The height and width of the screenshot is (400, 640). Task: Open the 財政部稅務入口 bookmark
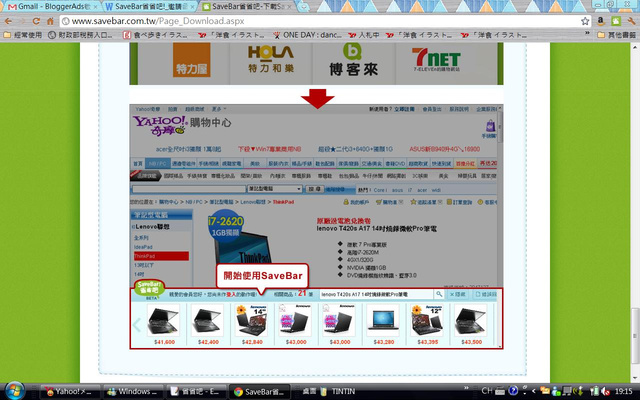(x=80, y=35)
